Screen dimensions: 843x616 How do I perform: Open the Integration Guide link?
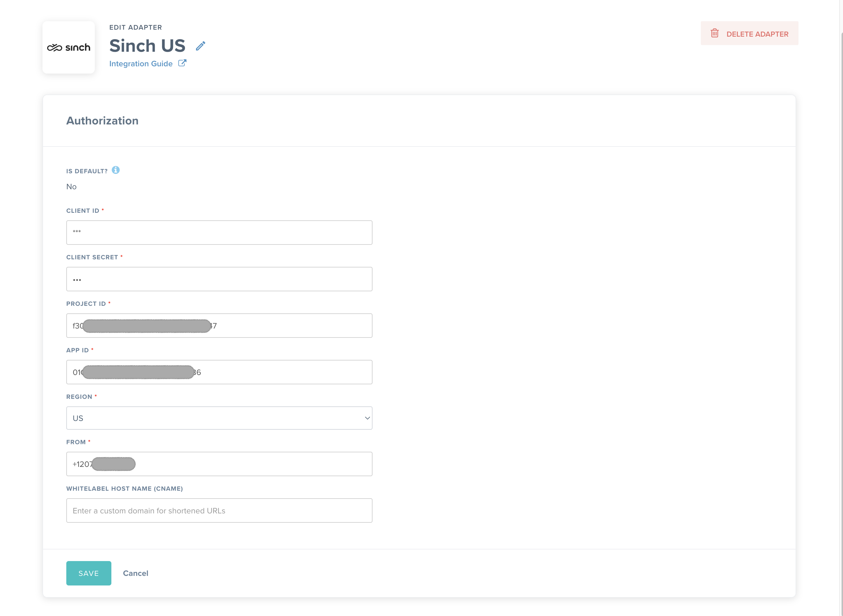point(141,64)
